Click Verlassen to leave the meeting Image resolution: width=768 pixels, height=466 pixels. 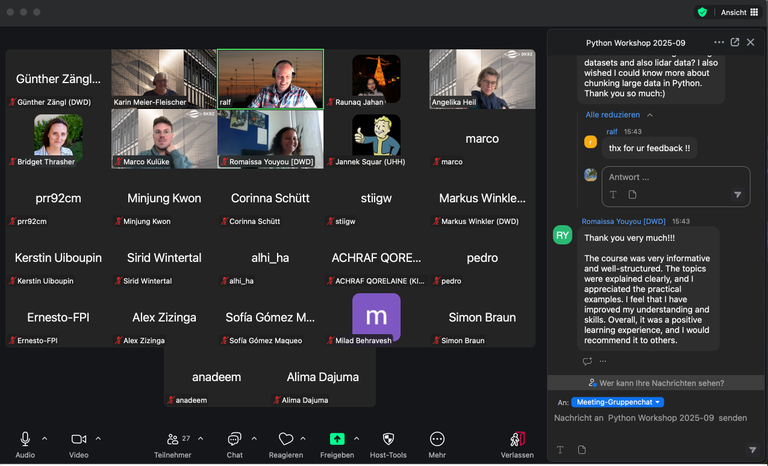pyautogui.click(x=517, y=439)
